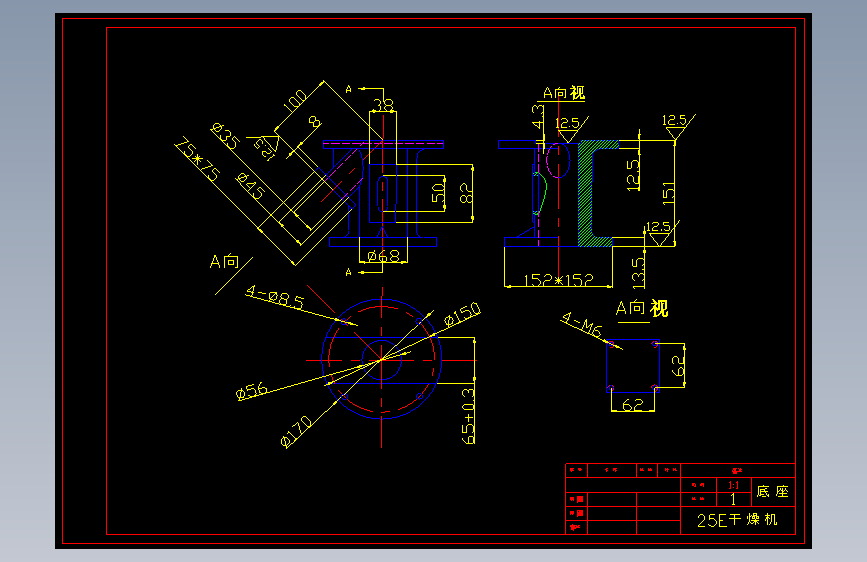Select the ø68 diameter dimension
This screenshot has width=867, height=562.
[383, 256]
